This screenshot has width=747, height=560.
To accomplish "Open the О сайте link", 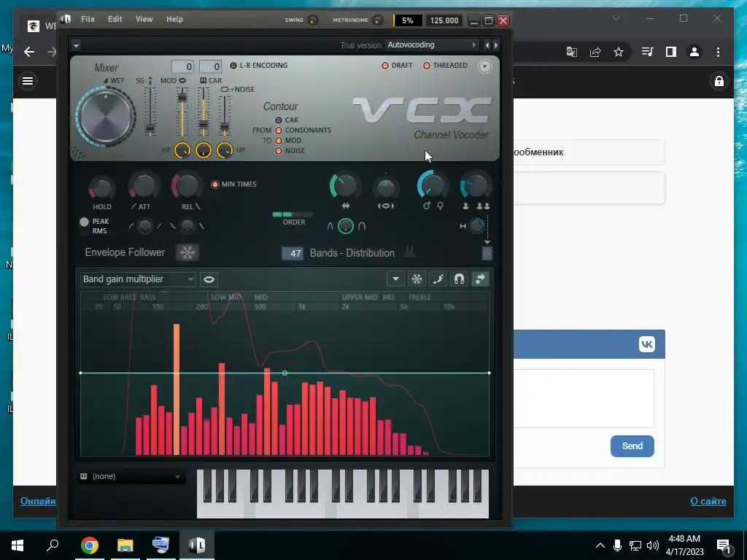I will coord(708,501).
